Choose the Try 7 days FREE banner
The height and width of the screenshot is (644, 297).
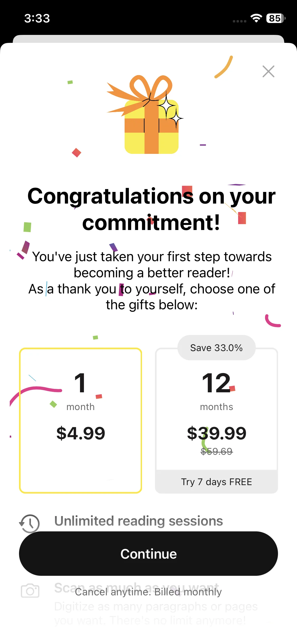pos(216,482)
